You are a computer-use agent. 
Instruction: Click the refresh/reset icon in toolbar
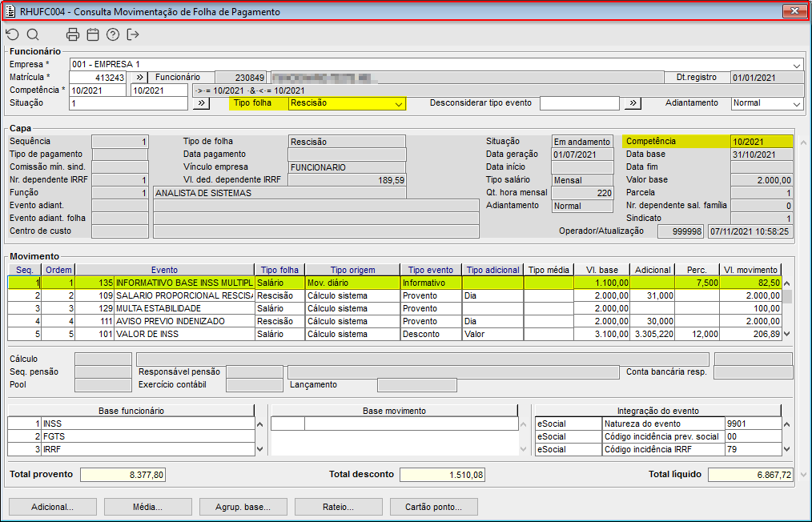click(x=12, y=34)
